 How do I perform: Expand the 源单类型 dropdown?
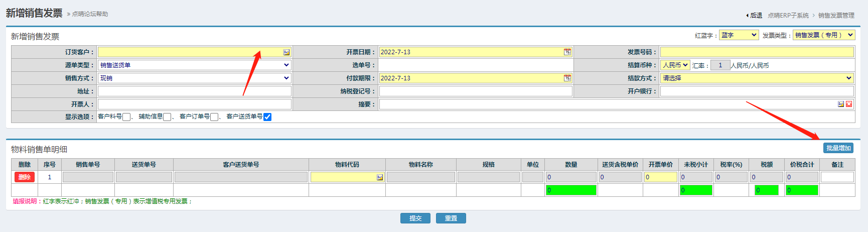point(194,65)
